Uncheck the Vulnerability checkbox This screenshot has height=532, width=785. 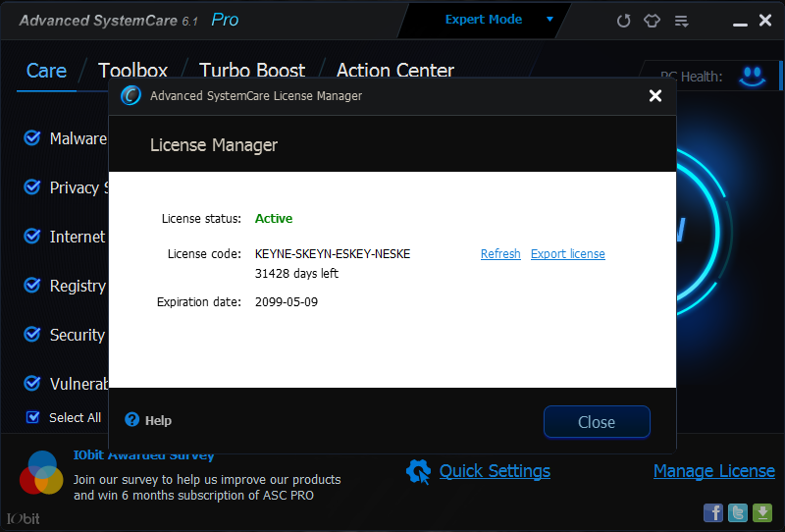click(x=32, y=383)
